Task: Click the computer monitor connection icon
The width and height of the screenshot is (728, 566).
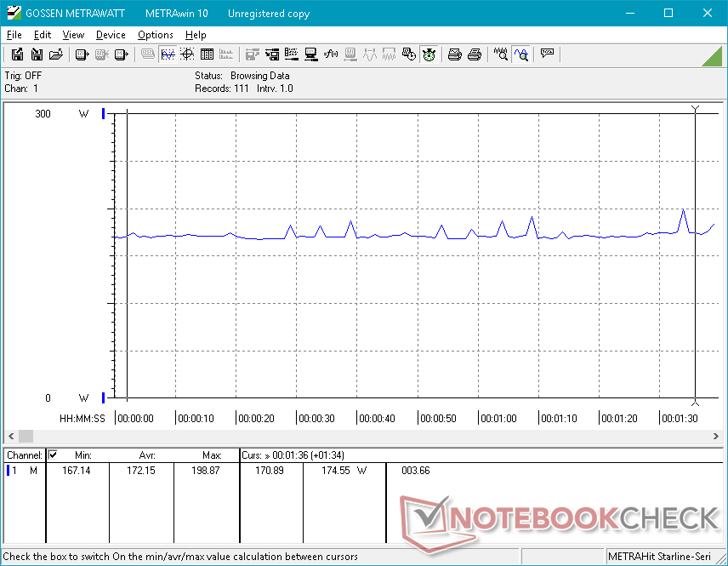Action: coord(310,54)
